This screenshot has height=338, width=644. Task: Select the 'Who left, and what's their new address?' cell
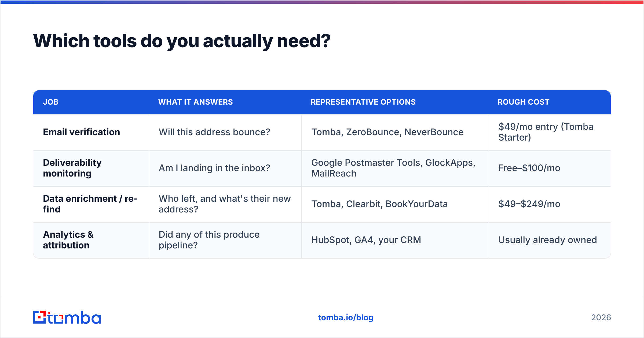[x=225, y=204]
